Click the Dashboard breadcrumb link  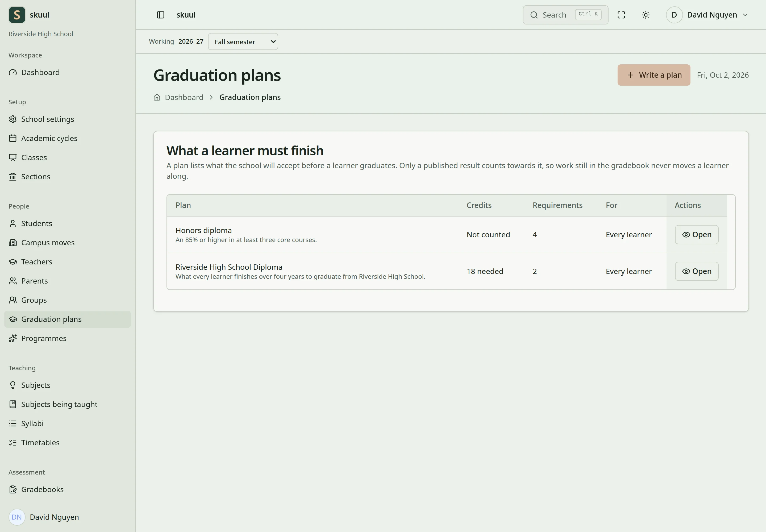pyautogui.click(x=184, y=97)
